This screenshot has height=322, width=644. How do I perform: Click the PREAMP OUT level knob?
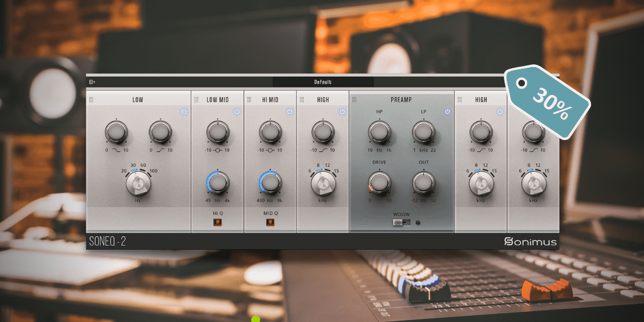click(423, 183)
